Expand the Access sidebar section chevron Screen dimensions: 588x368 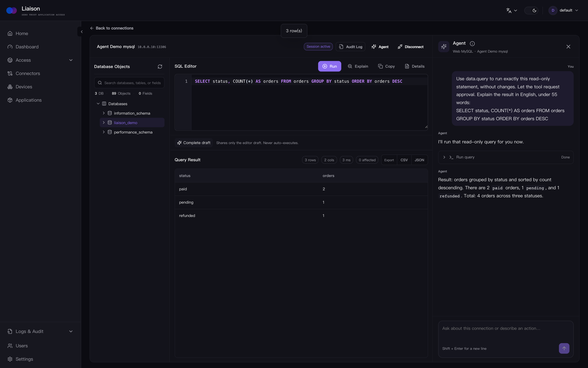(71, 60)
